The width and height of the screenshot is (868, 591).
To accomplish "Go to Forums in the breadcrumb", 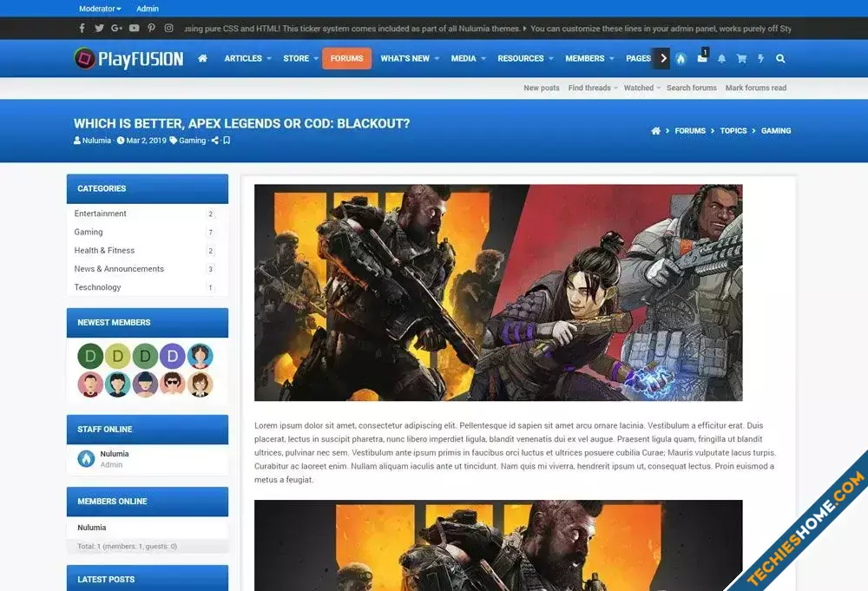I will 690,130.
